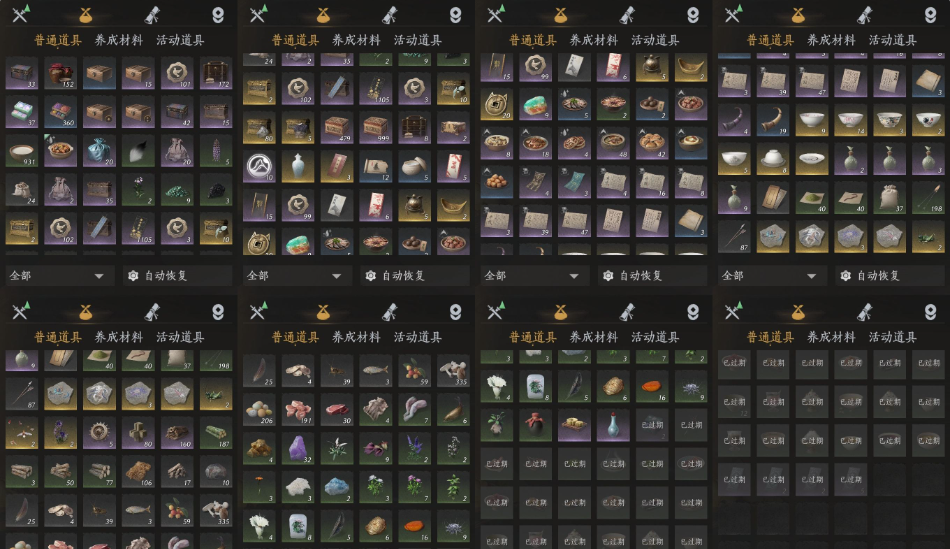The image size is (950, 549).
Task: Toggle 自动恢复 in panel with steamed buns dishes
Action: tap(641, 276)
